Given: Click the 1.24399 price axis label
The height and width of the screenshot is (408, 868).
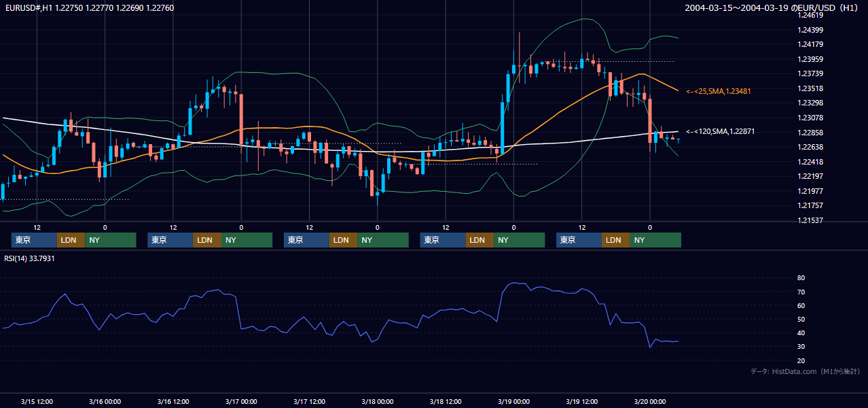Looking at the screenshot, I should click(811, 30).
